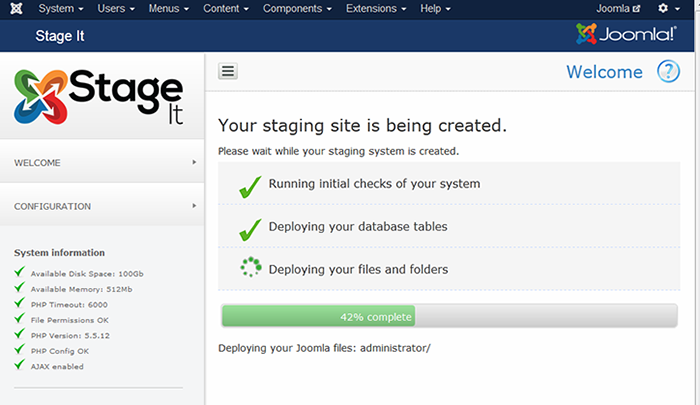Select the CONFIGURATION sidebar item

coord(102,206)
